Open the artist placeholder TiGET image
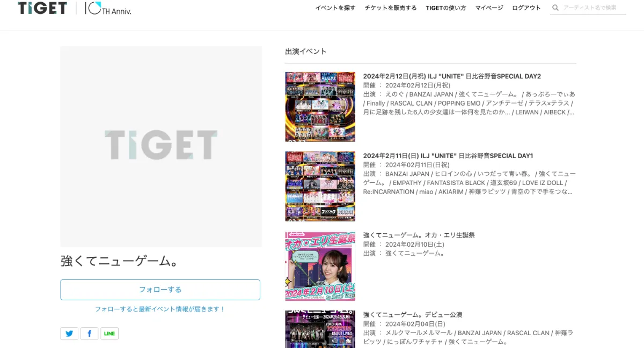The width and height of the screenshot is (644, 348). click(x=161, y=146)
